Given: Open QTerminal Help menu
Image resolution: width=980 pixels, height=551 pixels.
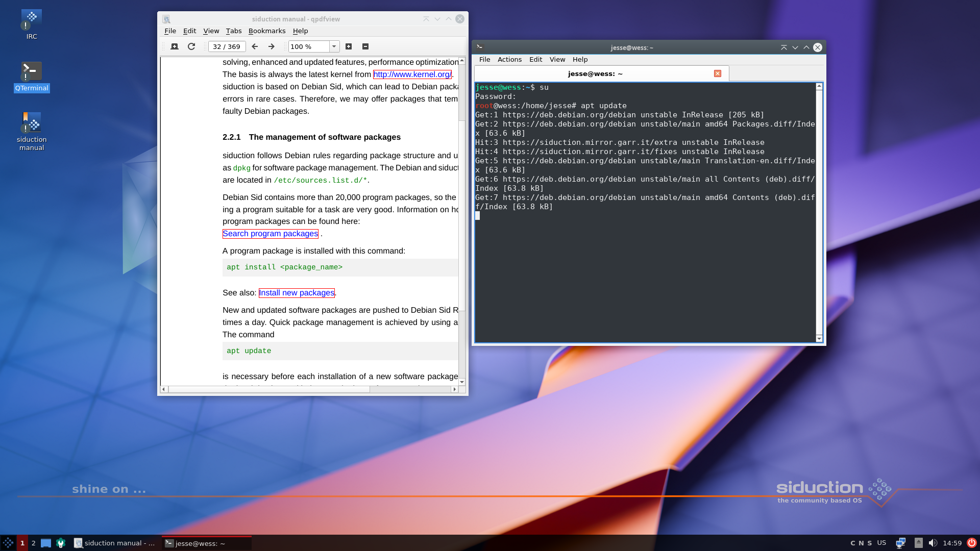Looking at the screenshot, I should [x=580, y=60].
